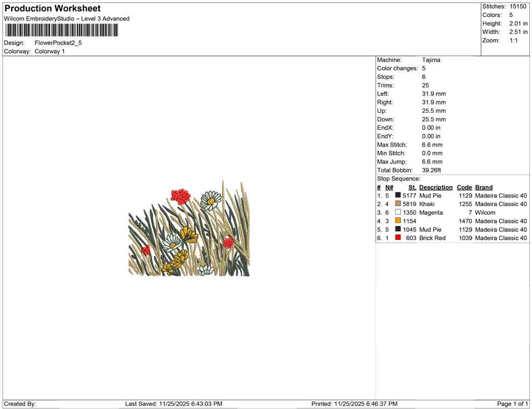Click the Code column header
Image resolution: width=532 pixels, height=409 pixels.
[464, 187]
